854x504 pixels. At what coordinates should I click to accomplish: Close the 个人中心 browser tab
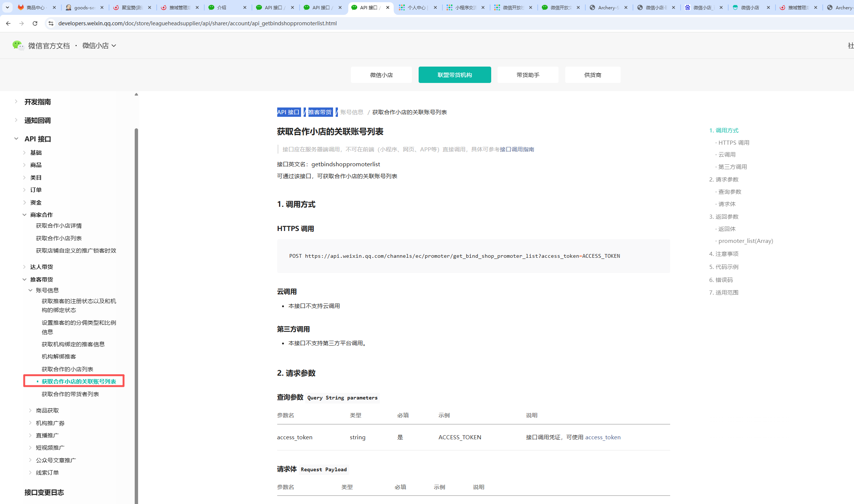435,7
